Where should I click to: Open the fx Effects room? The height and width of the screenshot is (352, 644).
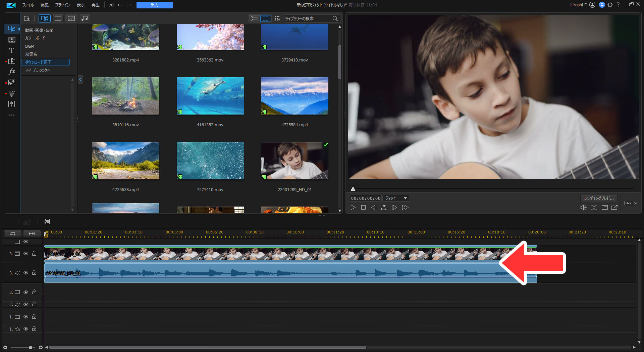click(x=12, y=72)
